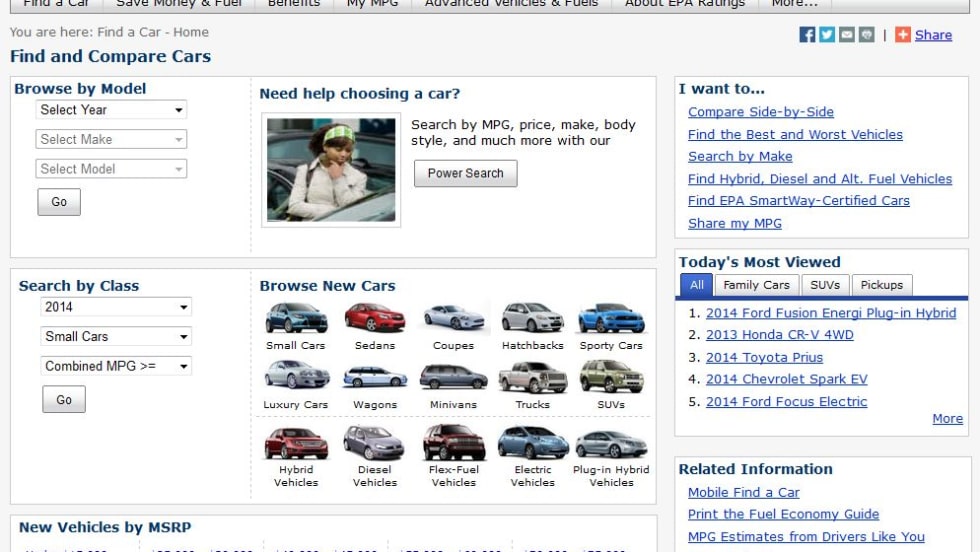Expand the 2014 year dropdown
Viewport: 980px width, 552px height.
click(x=116, y=307)
